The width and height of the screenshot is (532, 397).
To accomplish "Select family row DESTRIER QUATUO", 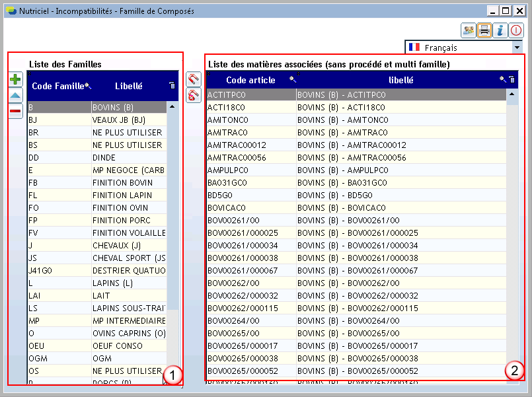I will (97, 270).
